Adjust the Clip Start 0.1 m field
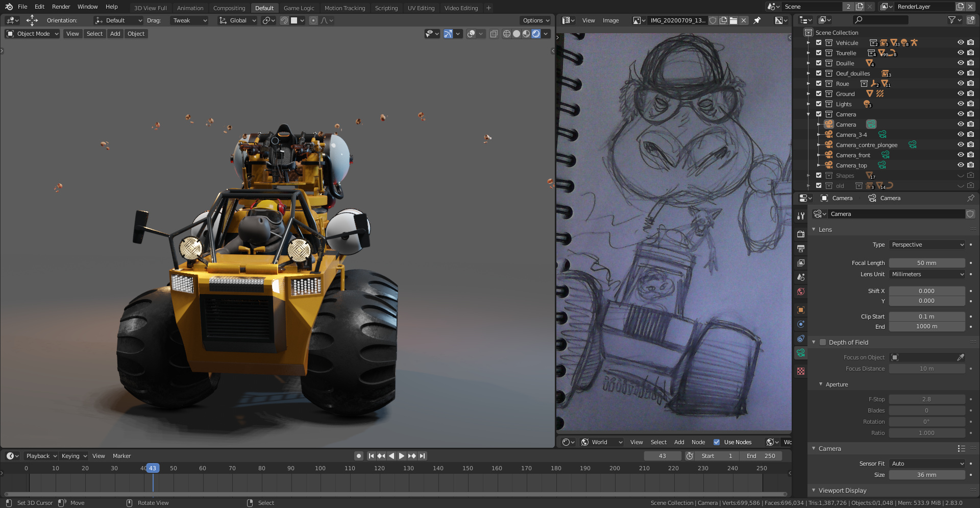Screen dimensions: 980x508 (x=927, y=317)
